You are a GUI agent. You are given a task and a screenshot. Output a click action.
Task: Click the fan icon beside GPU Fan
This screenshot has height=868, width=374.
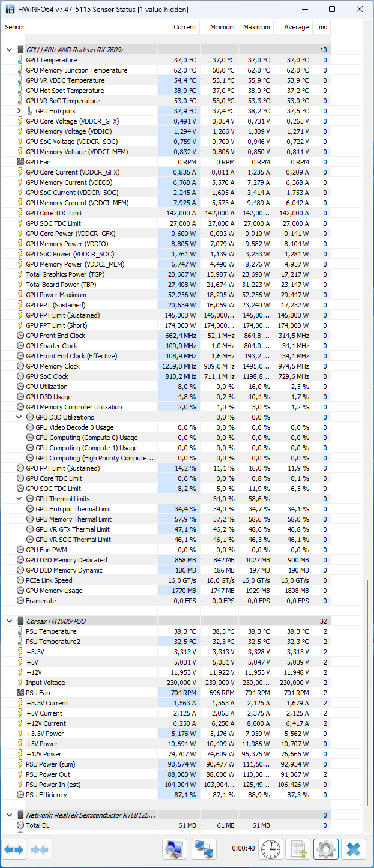[x=20, y=162]
